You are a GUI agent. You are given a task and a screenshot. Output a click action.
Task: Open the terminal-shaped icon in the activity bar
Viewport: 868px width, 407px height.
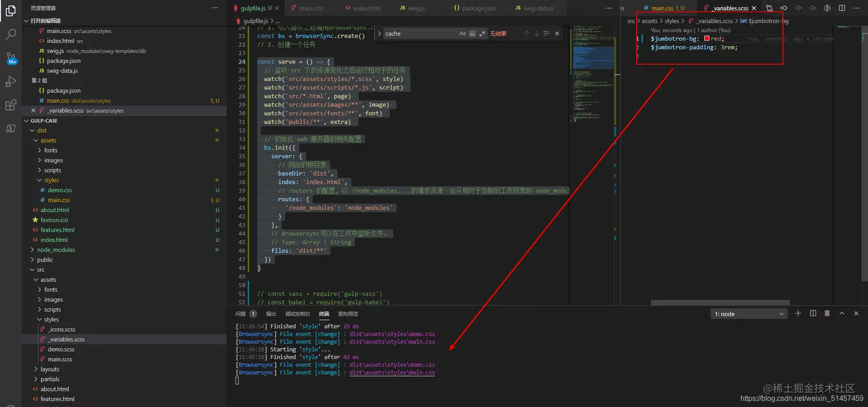(10, 129)
